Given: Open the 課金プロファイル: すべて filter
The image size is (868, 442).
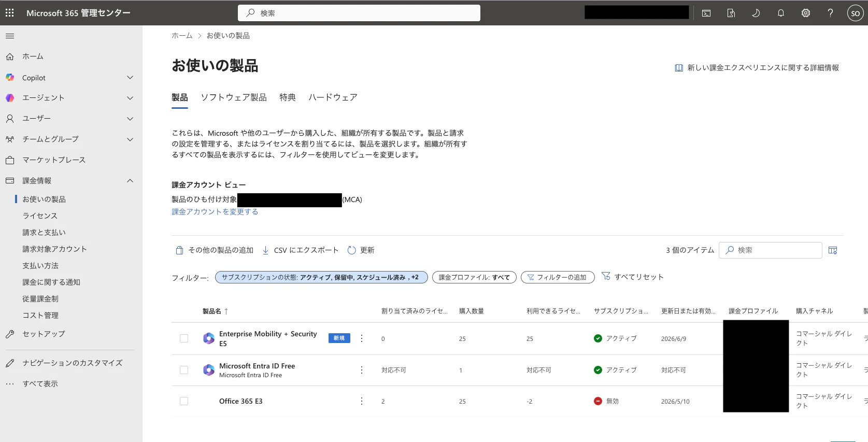Looking at the screenshot, I should click(x=474, y=277).
